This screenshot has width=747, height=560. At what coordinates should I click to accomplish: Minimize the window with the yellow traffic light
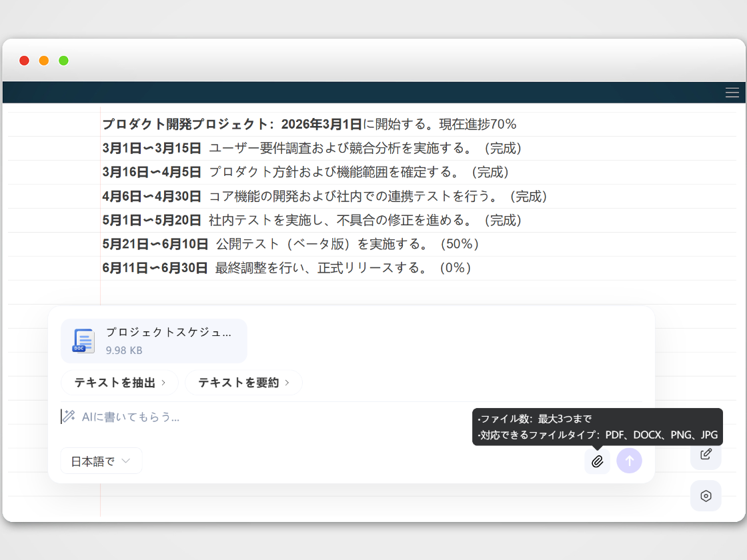43,60
